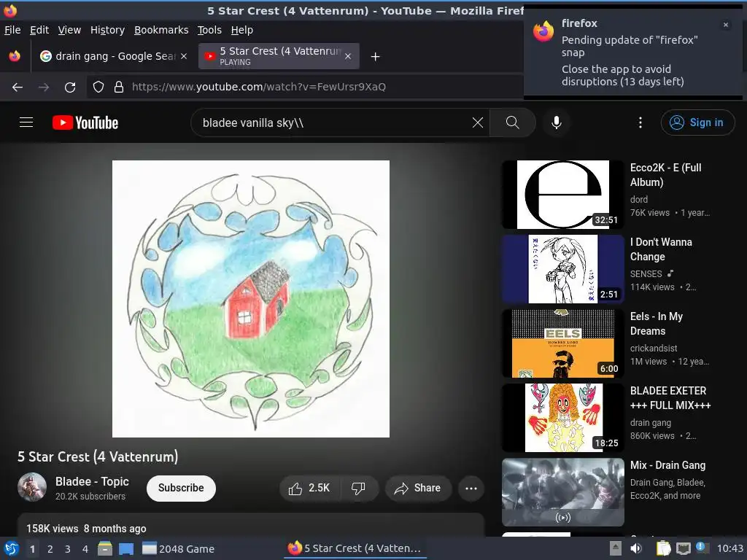Click the show desktop taskbar icon

tap(126, 548)
